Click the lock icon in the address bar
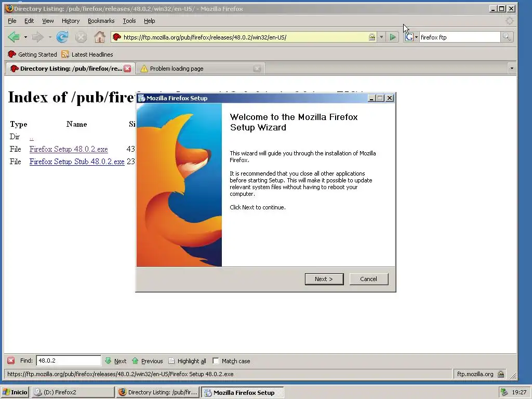The height and width of the screenshot is (399, 532). point(372,37)
